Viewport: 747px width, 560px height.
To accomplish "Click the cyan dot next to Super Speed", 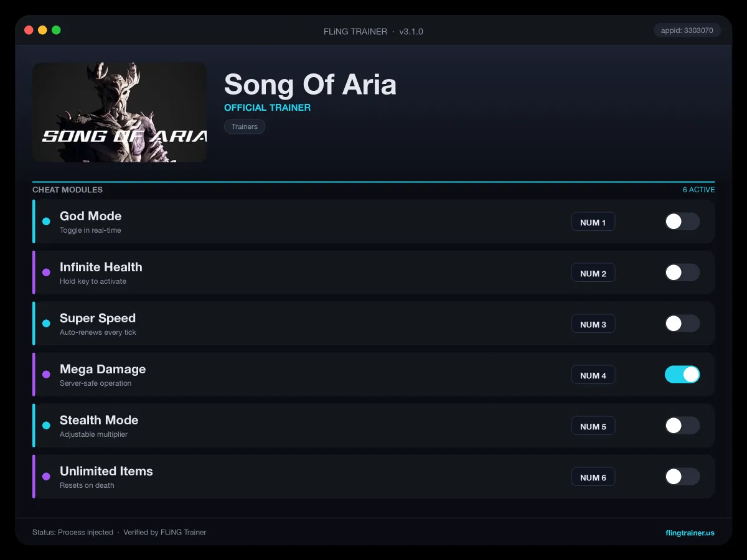I will (x=46, y=324).
